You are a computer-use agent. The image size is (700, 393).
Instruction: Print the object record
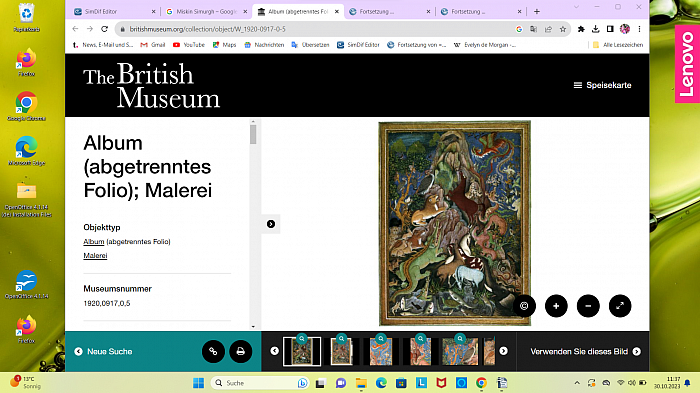(241, 351)
